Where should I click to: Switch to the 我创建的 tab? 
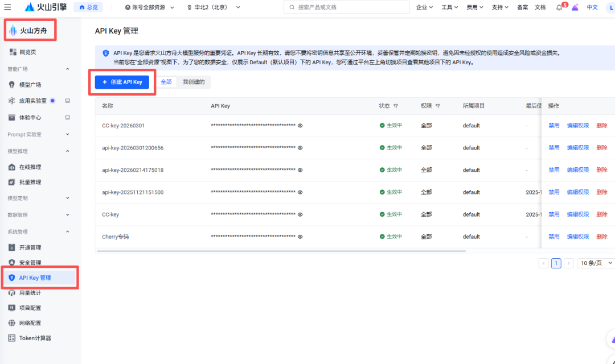click(x=194, y=82)
